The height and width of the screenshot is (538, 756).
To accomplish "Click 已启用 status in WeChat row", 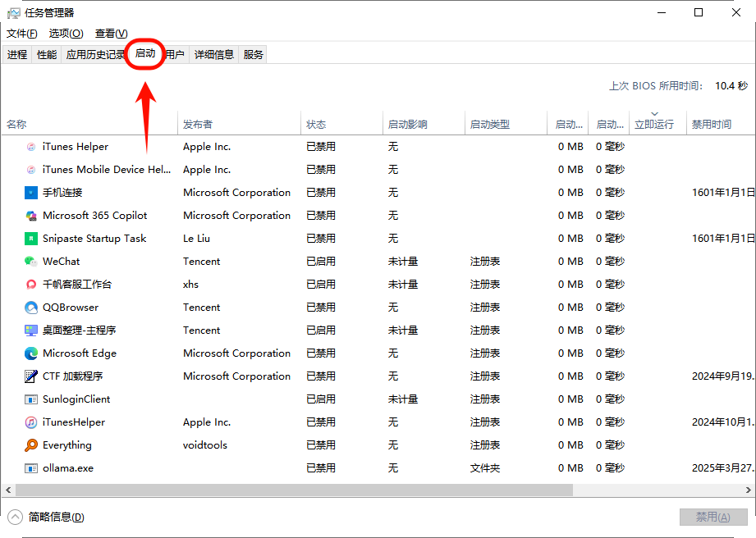I will pos(321,262).
